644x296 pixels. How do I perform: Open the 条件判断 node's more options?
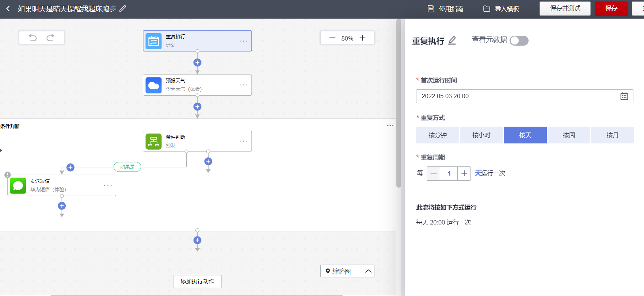pyautogui.click(x=244, y=141)
